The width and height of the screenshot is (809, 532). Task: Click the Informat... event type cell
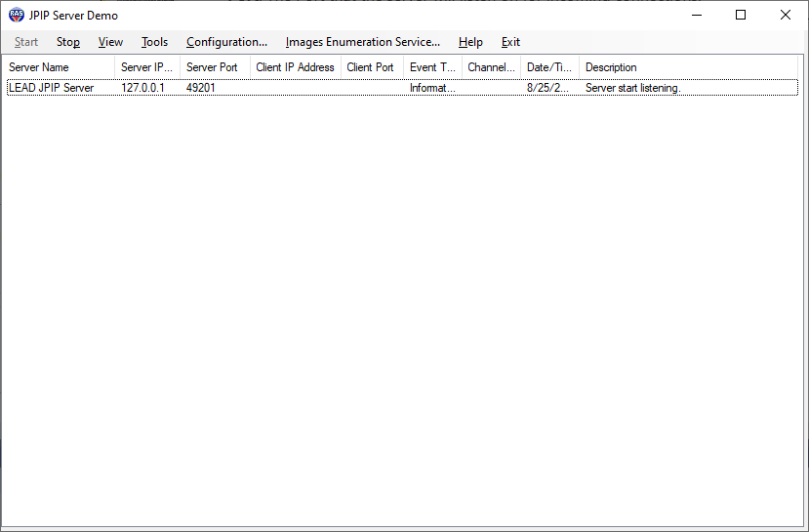[432, 88]
